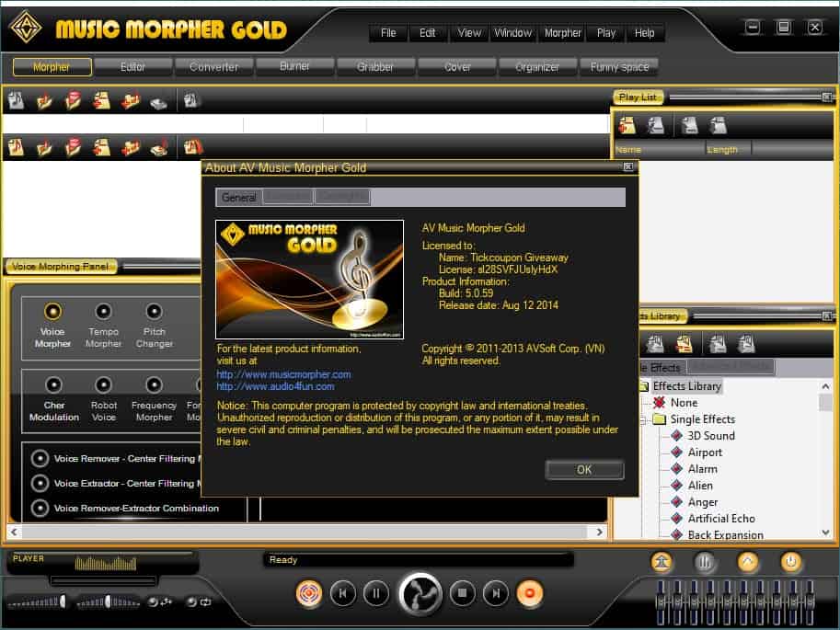This screenshot has height=630, width=840.
Task: Click last icon in Effects Library toolbar
Action: click(746, 344)
